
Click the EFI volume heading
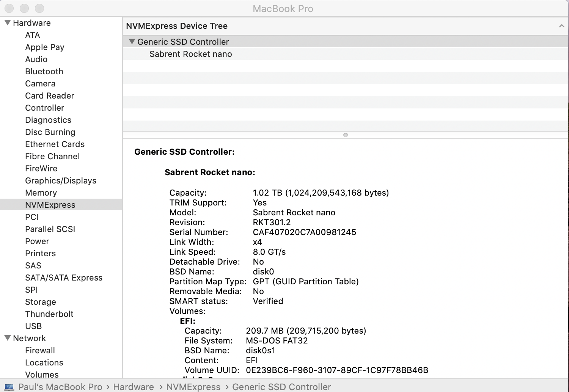click(x=188, y=321)
